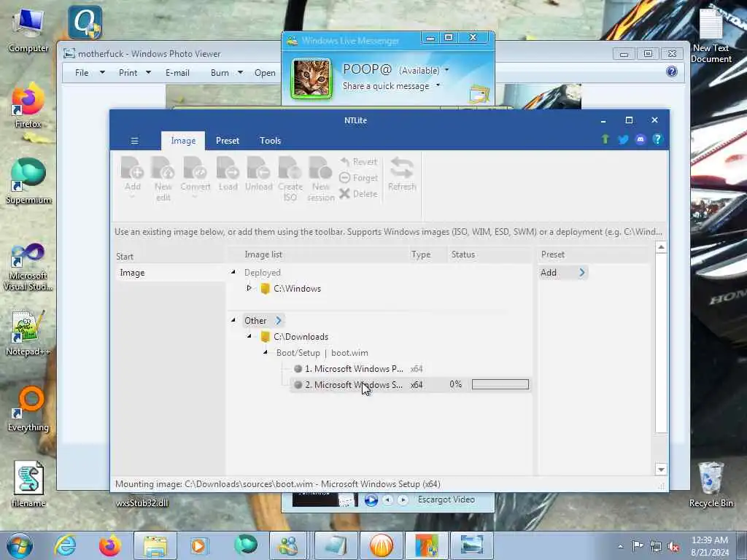747x560 pixels.
Task: Click the image list scroll down arrow
Action: point(661,470)
